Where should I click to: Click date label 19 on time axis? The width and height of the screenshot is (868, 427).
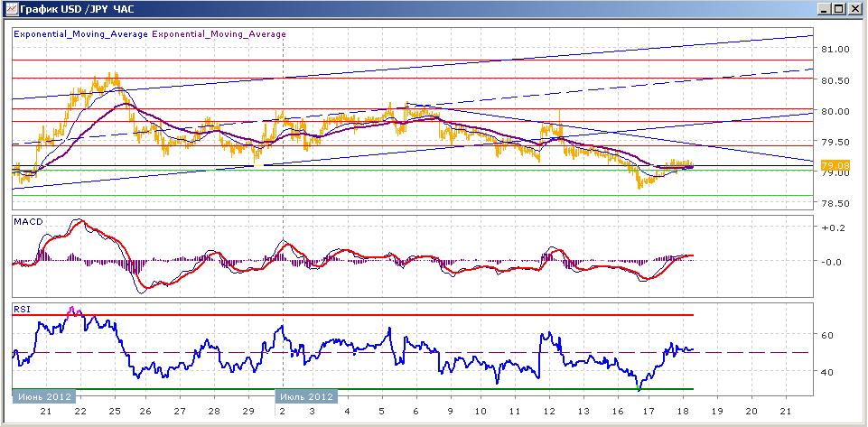click(716, 412)
